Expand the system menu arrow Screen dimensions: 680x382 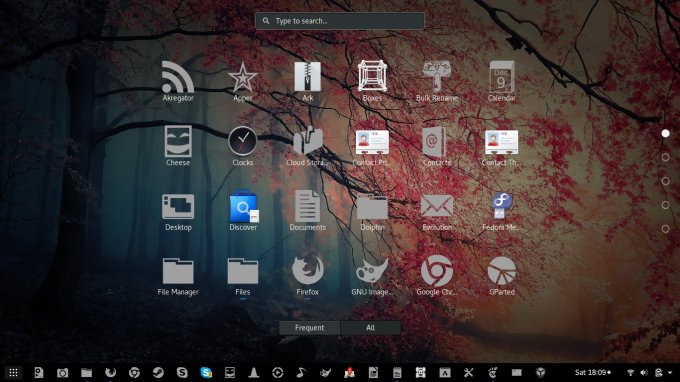point(670,372)
